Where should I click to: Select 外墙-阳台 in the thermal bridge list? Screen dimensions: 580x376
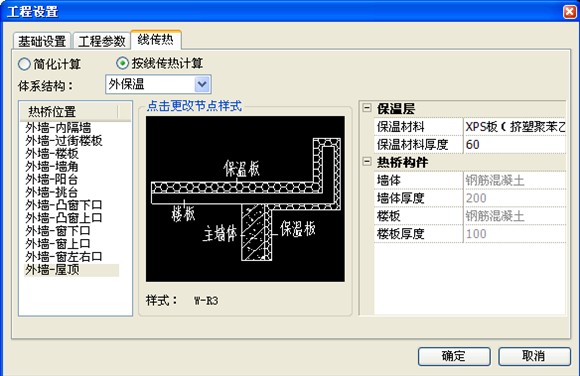point(52,179)
